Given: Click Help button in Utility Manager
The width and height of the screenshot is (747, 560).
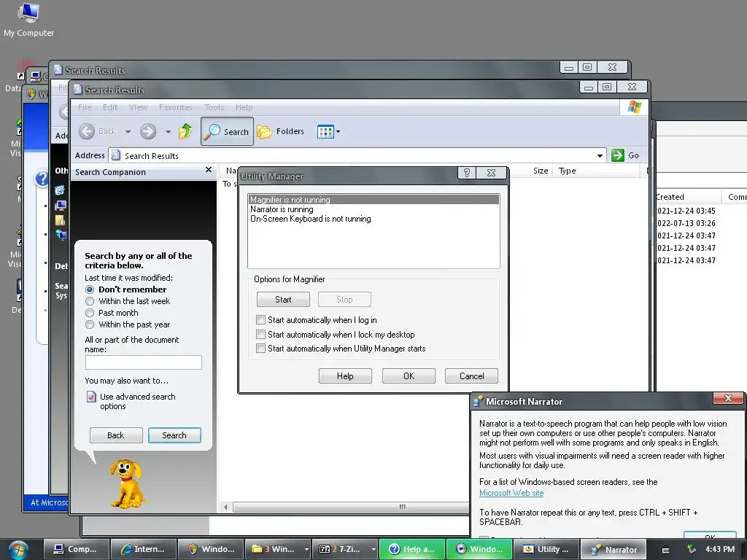Looking at the screenshot, I should (345, 376).
